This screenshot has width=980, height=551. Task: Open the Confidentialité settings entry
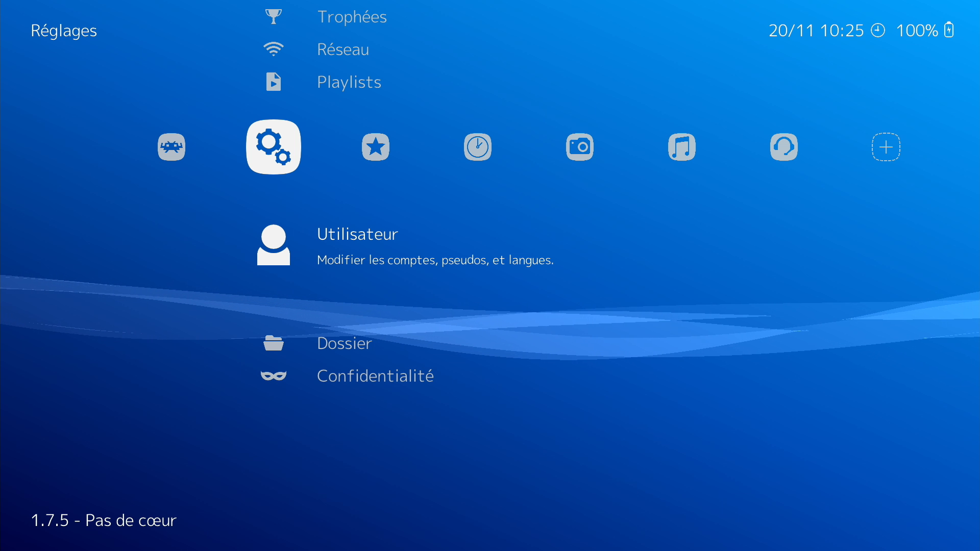click(375, 376)
